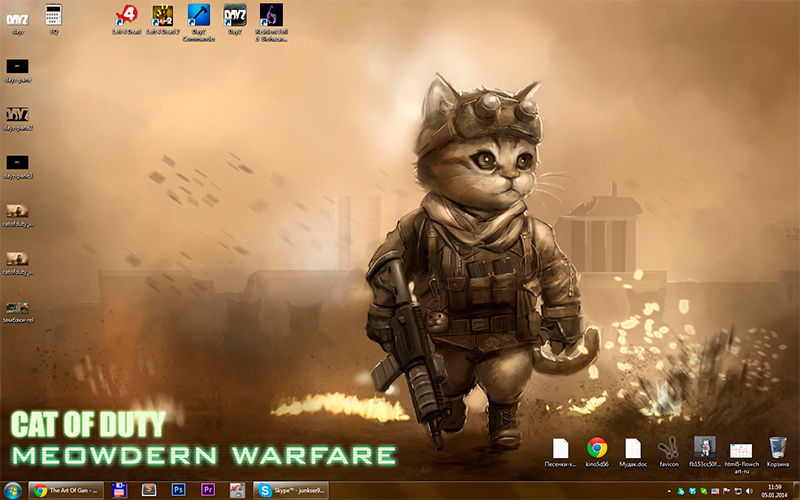This screenshot has width=800, height=500.
Task: Launch the DayZ game shortcut
Action: point(235,19)
